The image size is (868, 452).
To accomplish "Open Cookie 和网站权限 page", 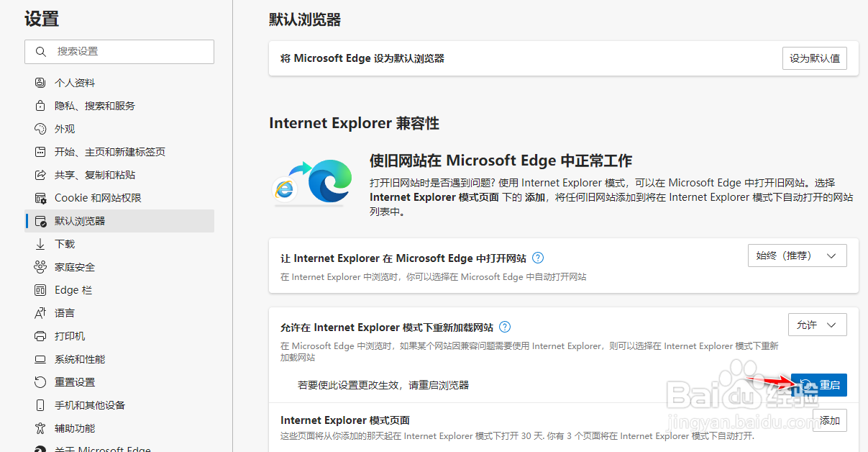I will pyautogui.click(x=119, y=198).
